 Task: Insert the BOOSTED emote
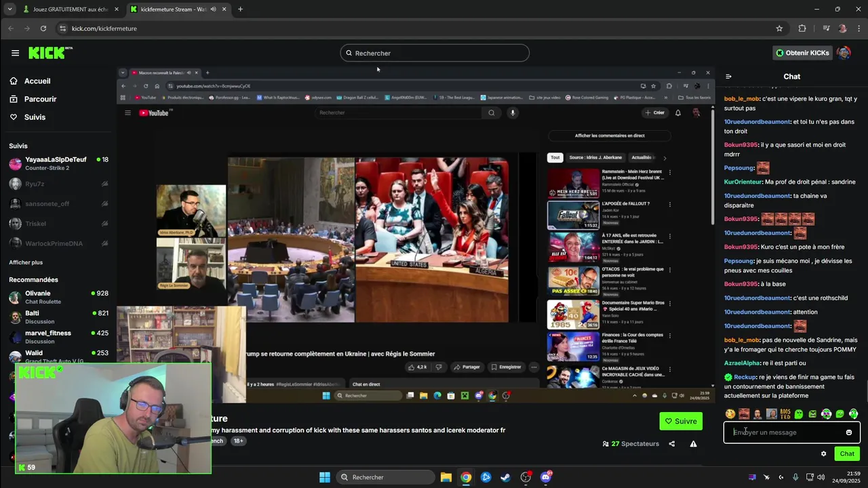coord(785,414)
